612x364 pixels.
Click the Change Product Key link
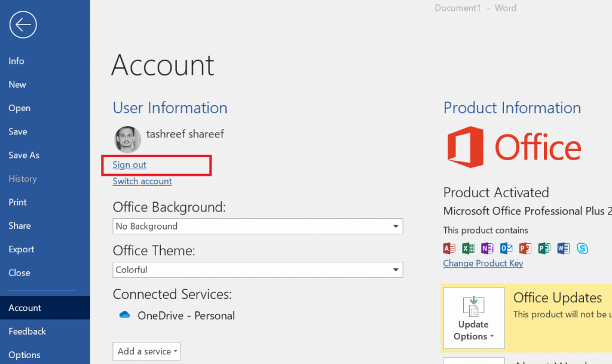coord(483,264)
